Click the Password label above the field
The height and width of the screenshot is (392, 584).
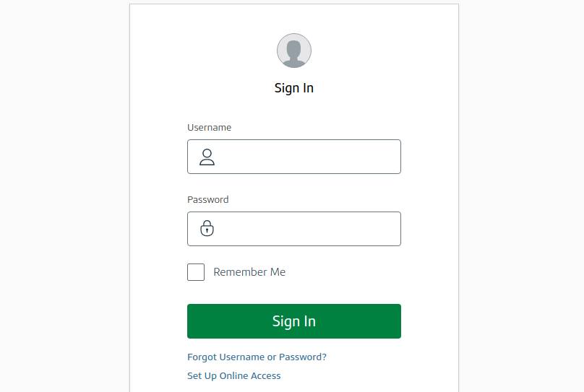click(x=207, y=199)
